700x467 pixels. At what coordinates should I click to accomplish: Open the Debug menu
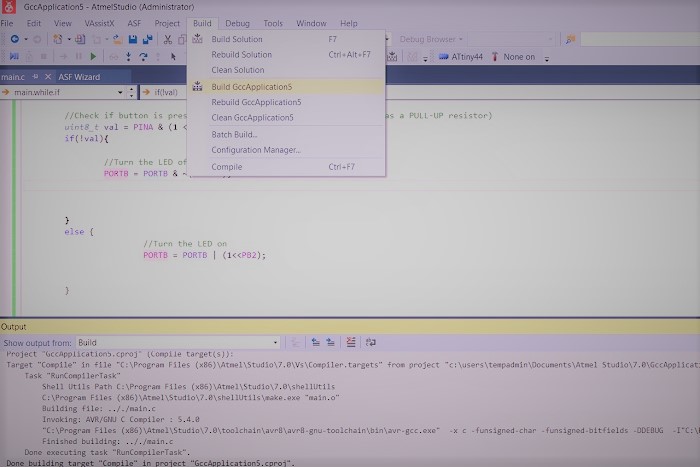pos(237,23)
